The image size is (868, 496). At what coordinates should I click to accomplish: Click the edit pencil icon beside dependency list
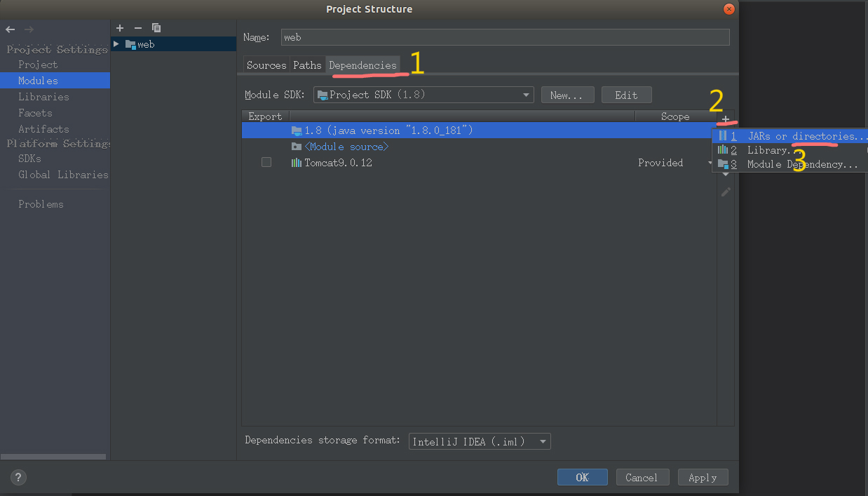[x=726, y=192]
